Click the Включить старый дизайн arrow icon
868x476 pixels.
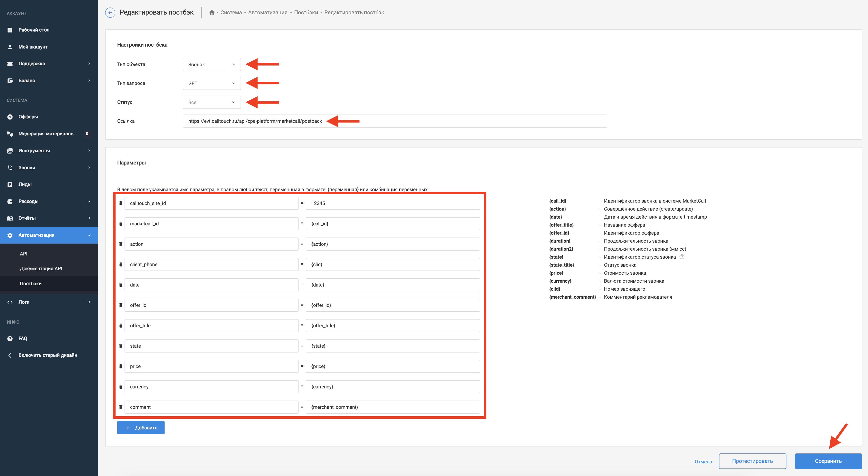click(10, 355)
